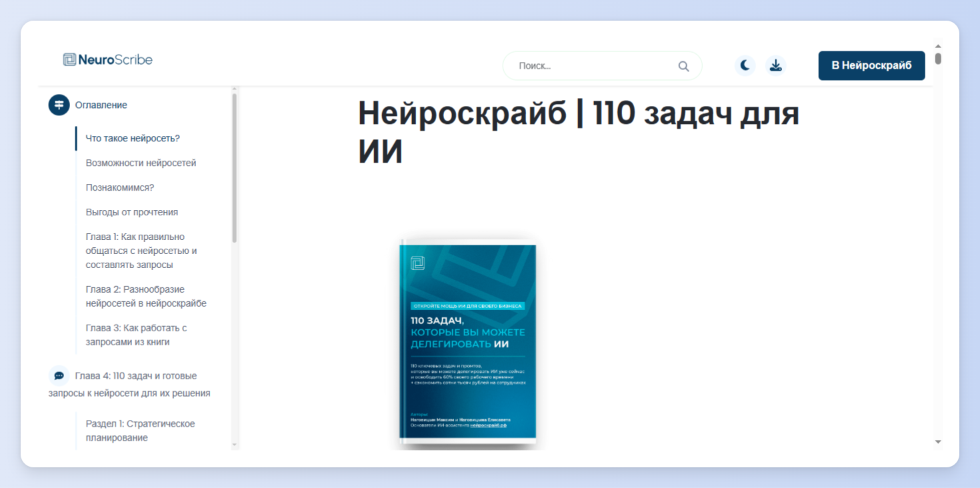Click sidebar scrollbar down arrow
The image size is (980, 488).
234,445
